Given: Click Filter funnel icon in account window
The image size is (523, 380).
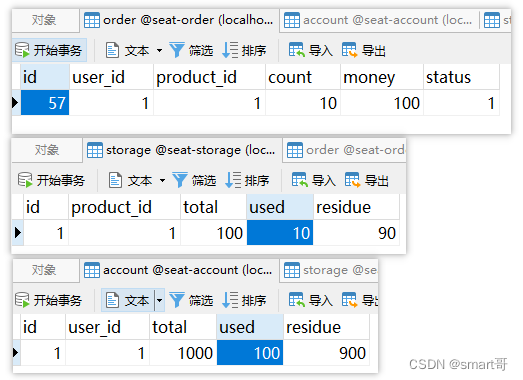Looking at the screenshot, I should (177, 300).
